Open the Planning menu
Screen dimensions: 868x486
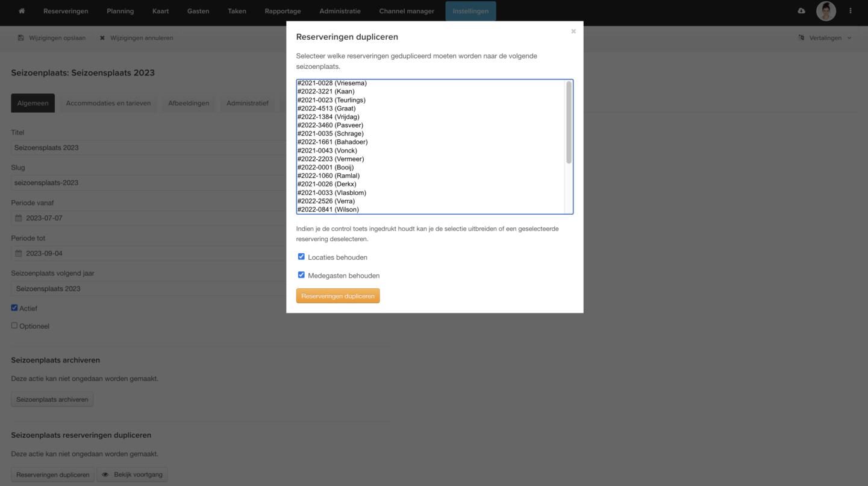pyautogui.click(x=120, y=11)
